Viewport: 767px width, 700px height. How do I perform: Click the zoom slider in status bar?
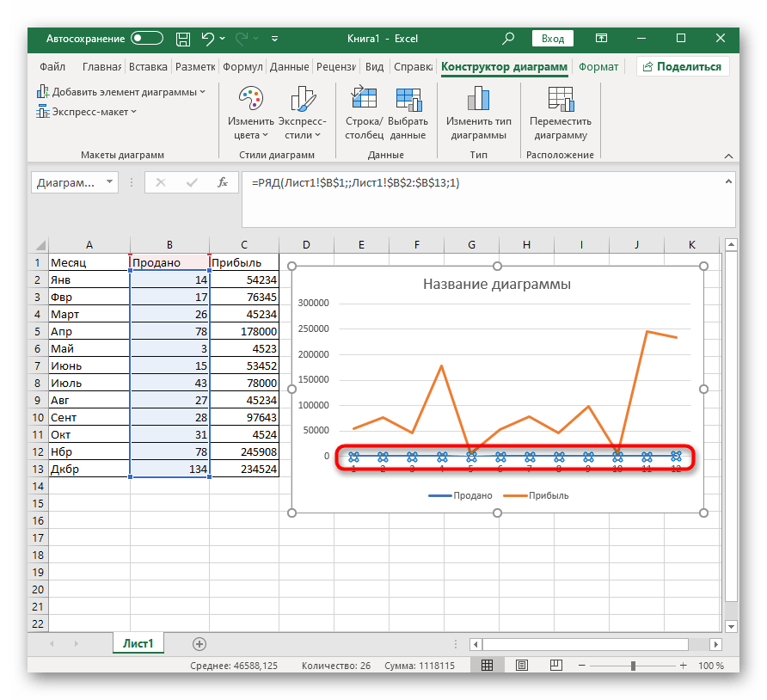point(634,666)
